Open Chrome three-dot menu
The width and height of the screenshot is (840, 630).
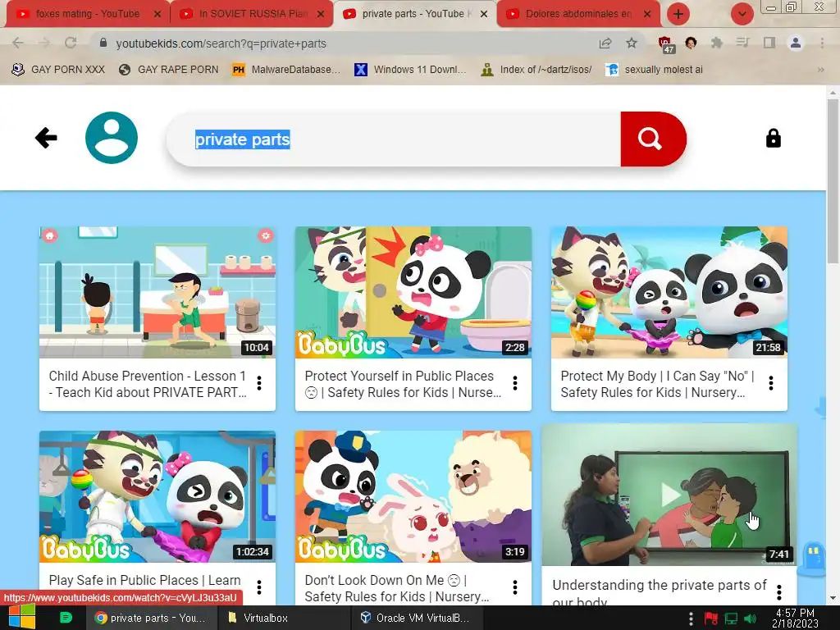[x=822, y=43]
